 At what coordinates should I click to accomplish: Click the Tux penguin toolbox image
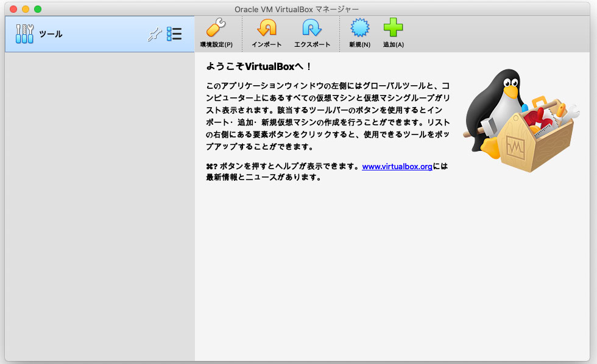pyautogui.click(x=521, y=120)
